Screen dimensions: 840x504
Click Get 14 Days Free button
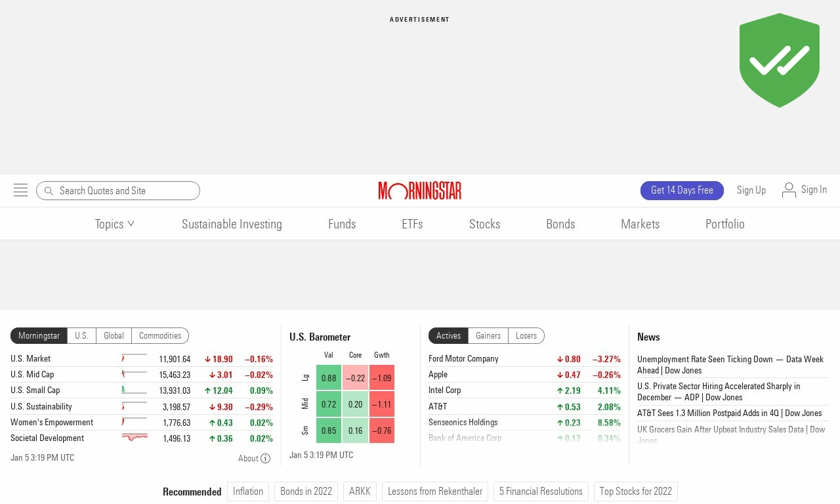(682, 190)
